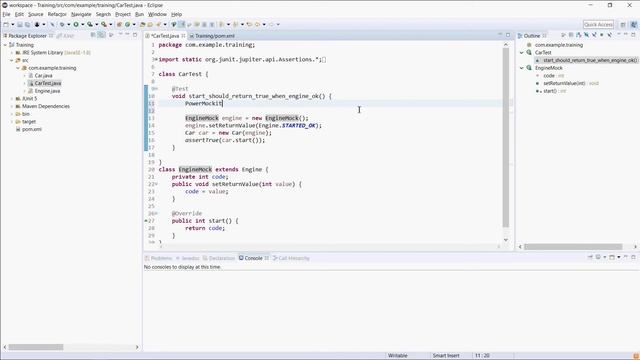Collapse the Training project node
The width and height of the screenshot is (640, 360).
[x=5, y=45]
